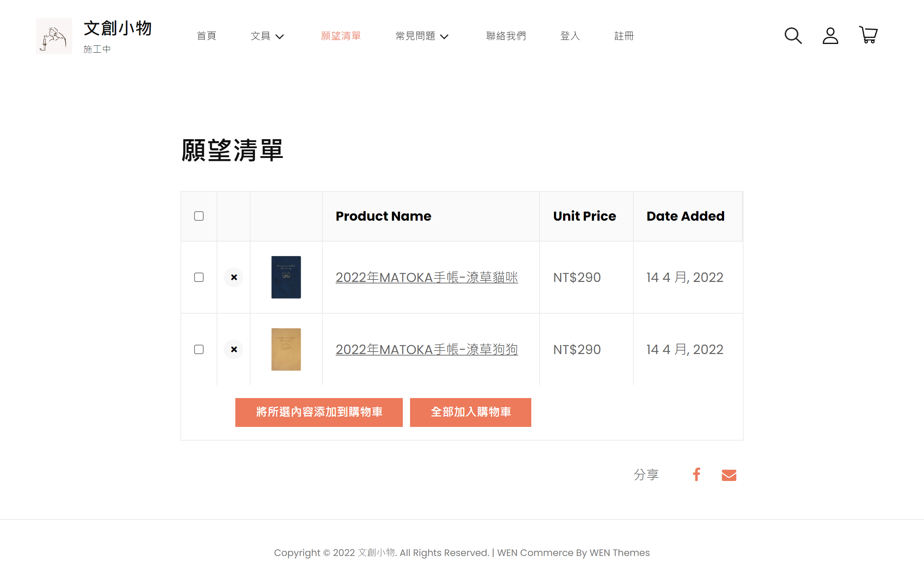924x587 pixels.
Task: Click 將所選內容添加到購物車 button
Action: point(319,412)
